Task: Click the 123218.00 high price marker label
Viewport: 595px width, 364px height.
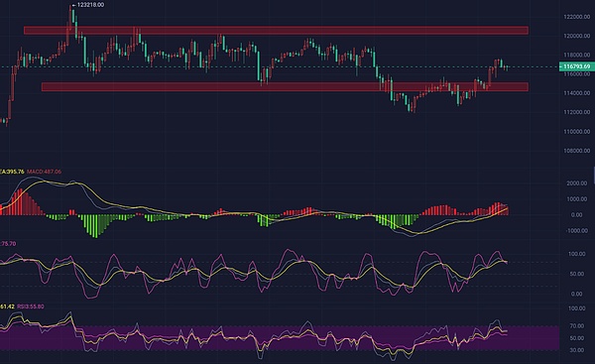Action: coord(90,5)
